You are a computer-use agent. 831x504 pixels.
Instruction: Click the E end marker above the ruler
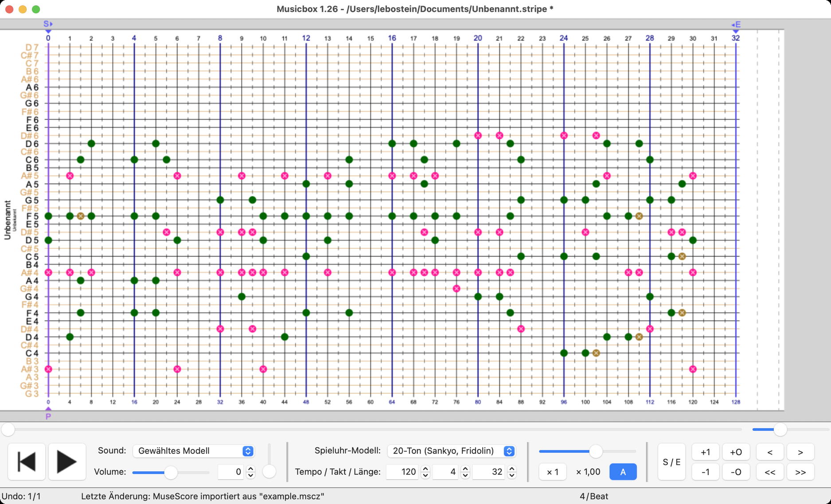point(736,25)
